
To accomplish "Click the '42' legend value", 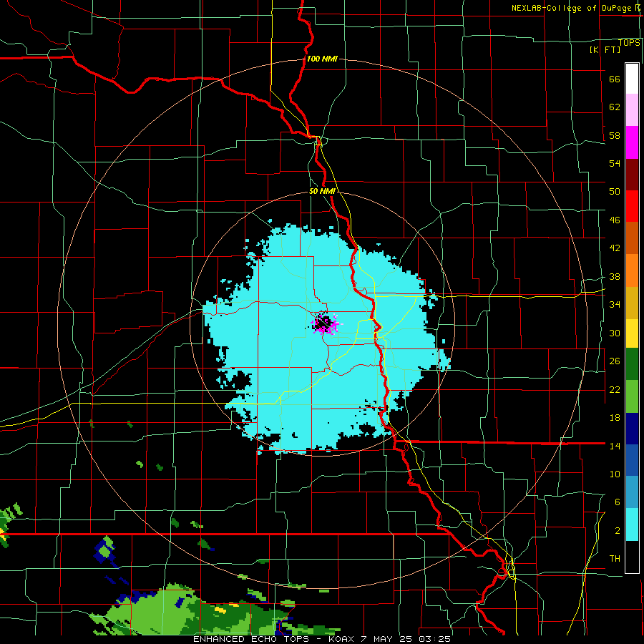I will coord(615,248).
